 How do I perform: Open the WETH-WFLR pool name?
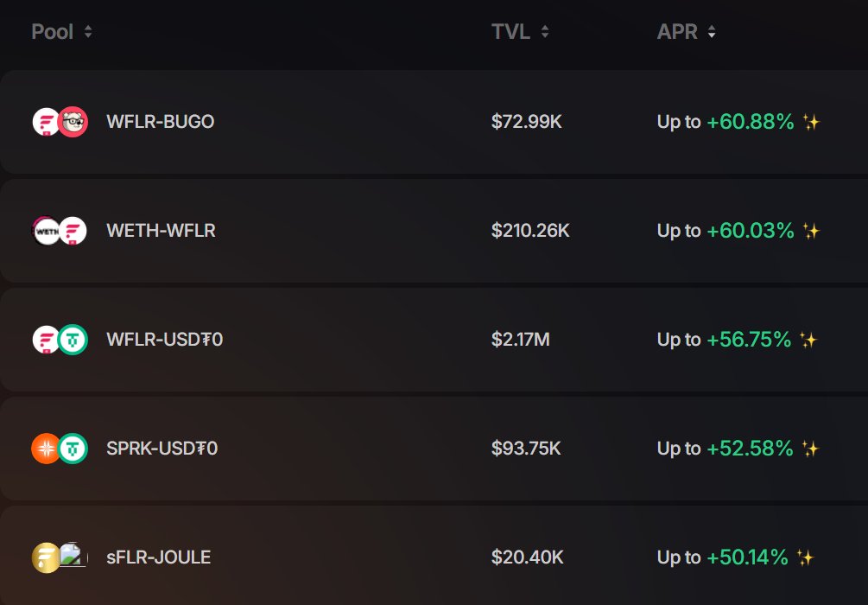(x=161, y=231)
